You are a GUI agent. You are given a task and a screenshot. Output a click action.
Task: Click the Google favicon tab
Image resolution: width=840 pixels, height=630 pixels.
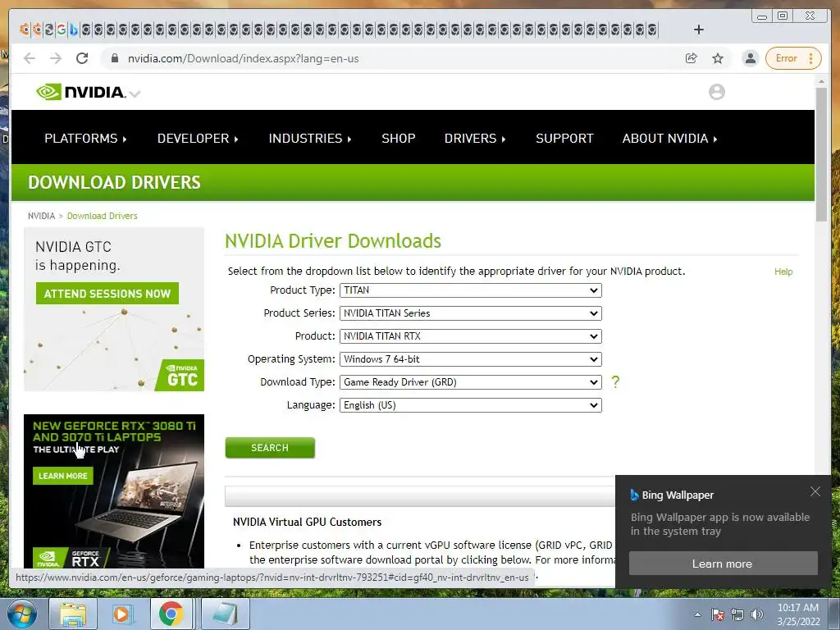click(x=61, y=30)
